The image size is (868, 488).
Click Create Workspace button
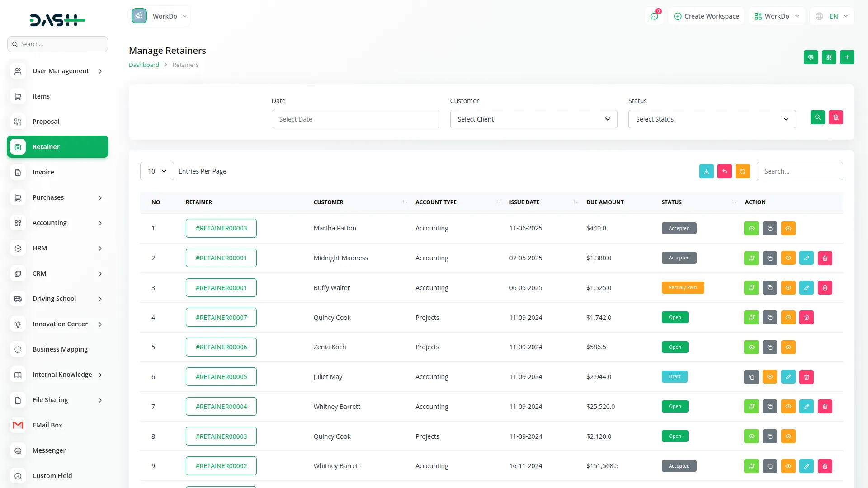(706, 16)
